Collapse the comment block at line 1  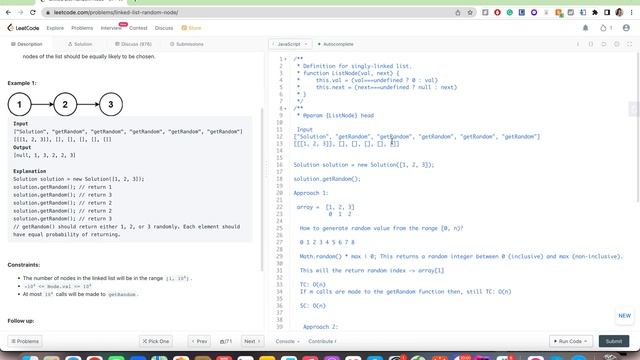pos(285,59)
